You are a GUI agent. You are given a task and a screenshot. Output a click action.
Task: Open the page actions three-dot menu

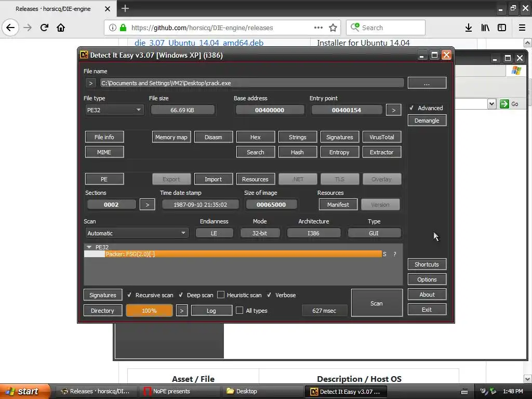[x=318, y=28]
